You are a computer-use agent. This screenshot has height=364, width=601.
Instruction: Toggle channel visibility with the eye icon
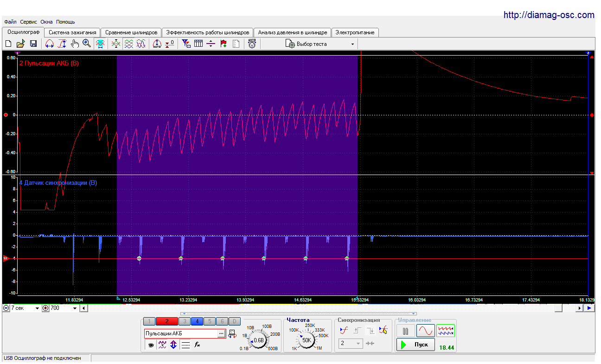pos(150,345)
